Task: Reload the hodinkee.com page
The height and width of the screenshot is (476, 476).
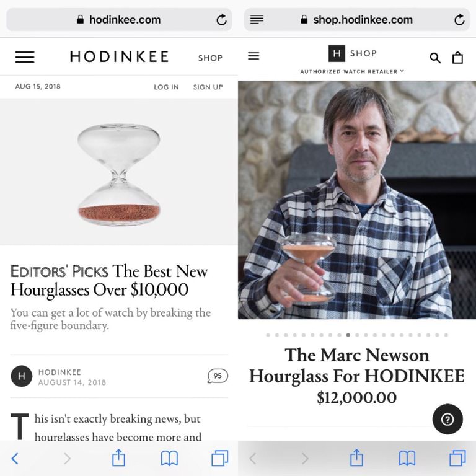Action: 222,20
